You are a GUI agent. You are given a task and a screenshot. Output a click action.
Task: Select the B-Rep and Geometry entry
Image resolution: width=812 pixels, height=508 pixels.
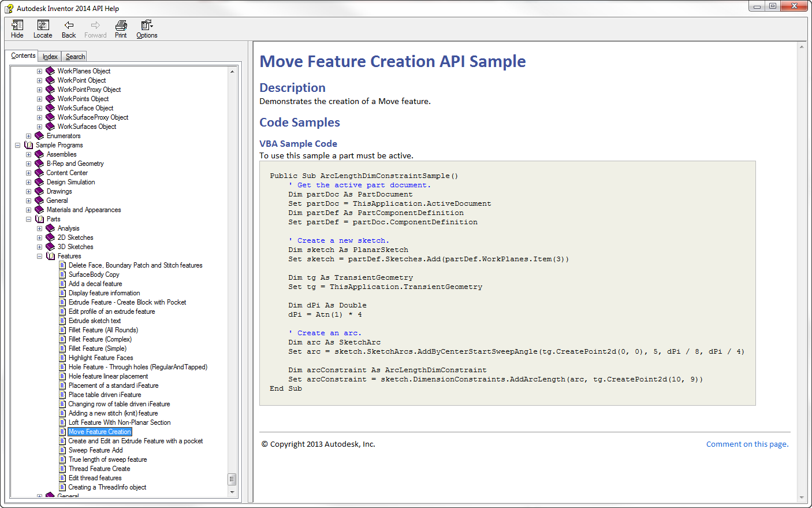(x=75, y=164)
